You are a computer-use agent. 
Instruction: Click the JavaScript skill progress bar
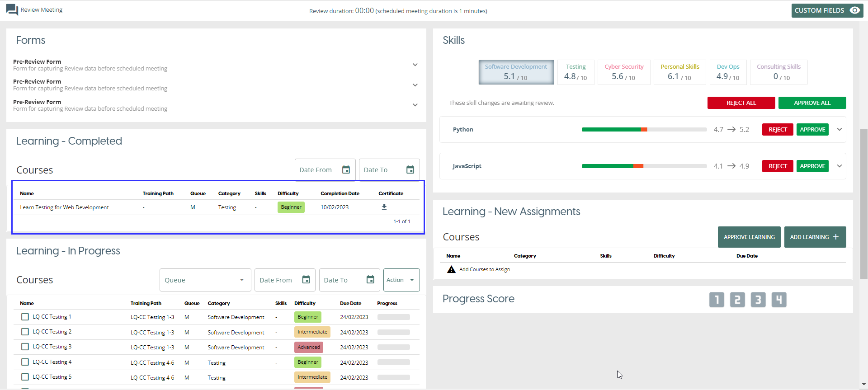click(x=644, y=166)
